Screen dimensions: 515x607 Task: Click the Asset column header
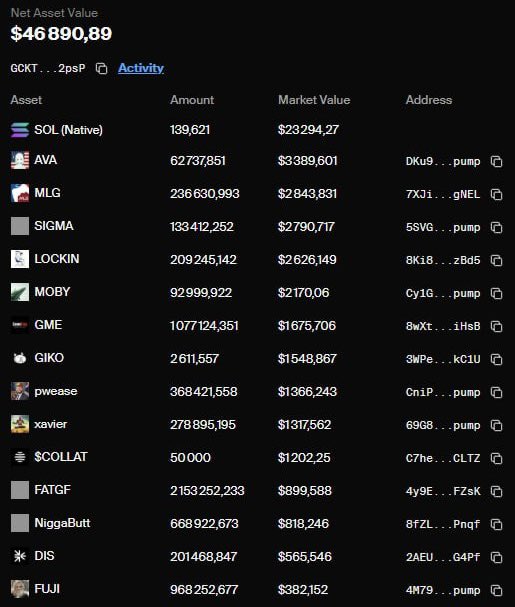click(26, 100)
